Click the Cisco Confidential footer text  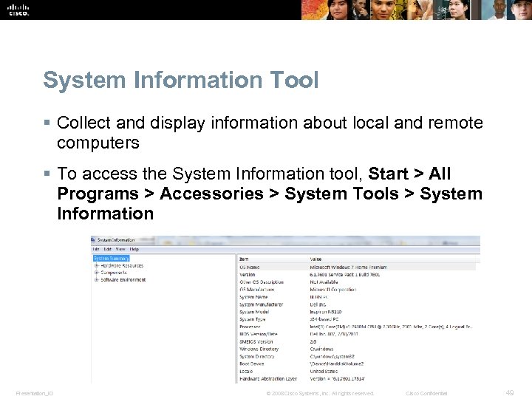(x=426, y=394)
